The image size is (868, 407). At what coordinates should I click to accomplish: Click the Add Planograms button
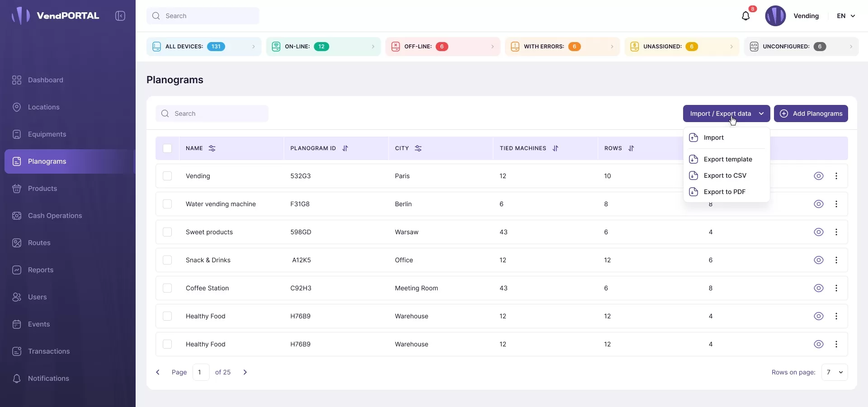[x=811, y=114]
